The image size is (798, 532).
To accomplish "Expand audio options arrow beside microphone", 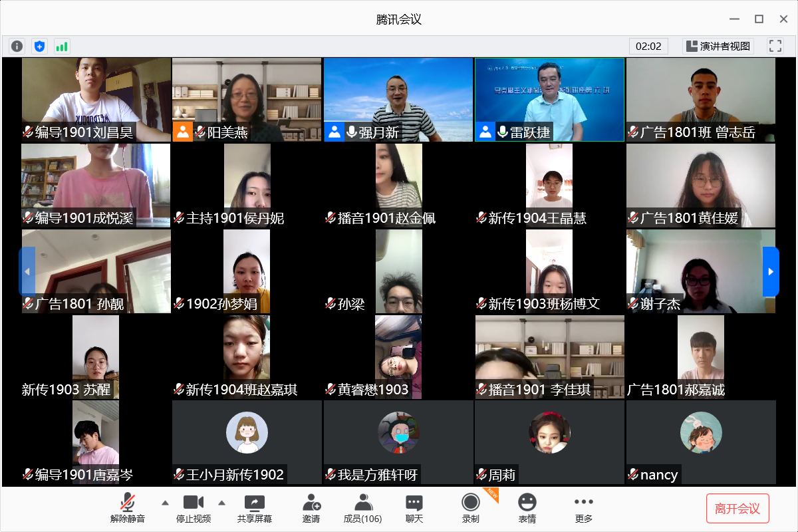I will point(166,502).
